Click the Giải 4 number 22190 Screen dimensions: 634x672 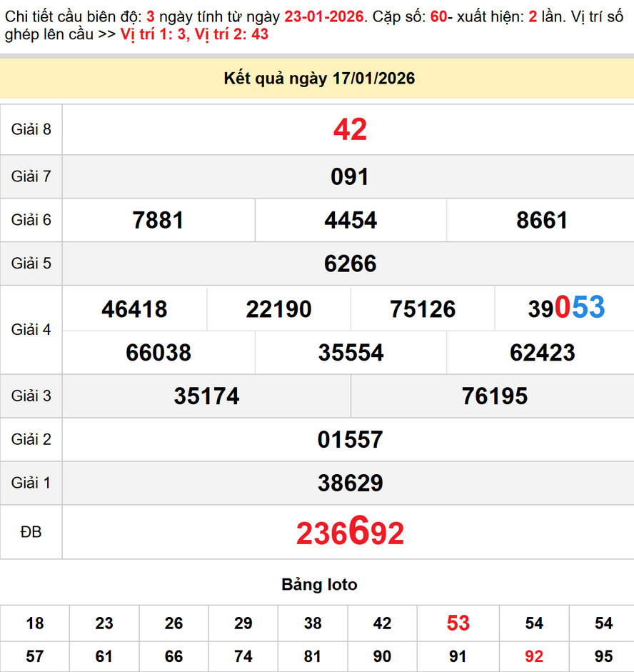(x=278, y=309)
